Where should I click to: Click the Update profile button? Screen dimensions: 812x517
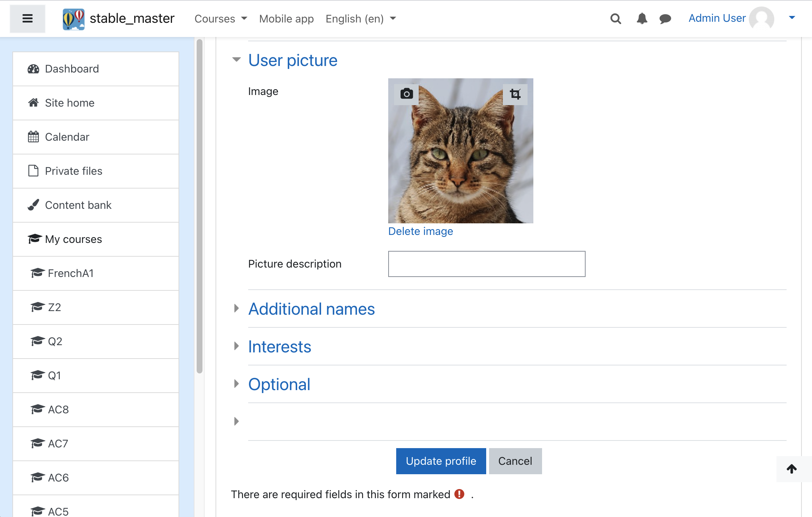click(x=441, y=461)
